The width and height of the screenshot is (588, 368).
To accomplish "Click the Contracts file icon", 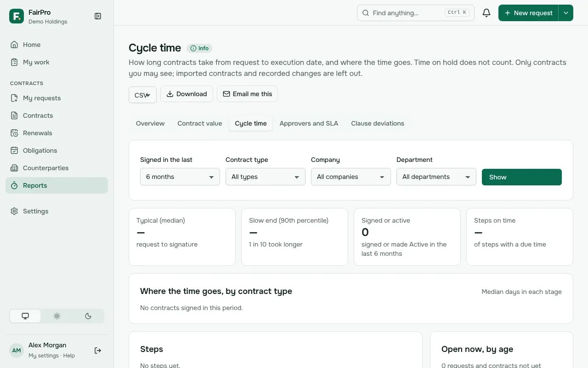I will pos(14,115).
